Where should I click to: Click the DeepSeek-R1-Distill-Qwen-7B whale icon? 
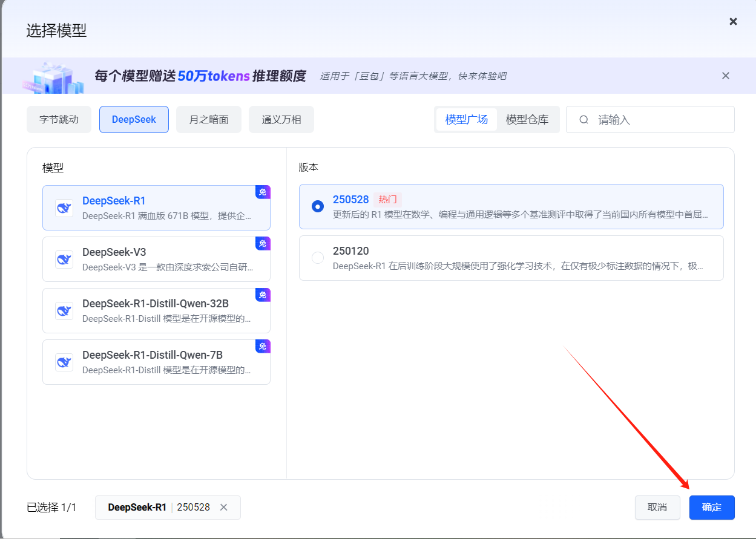coord(64,362)
